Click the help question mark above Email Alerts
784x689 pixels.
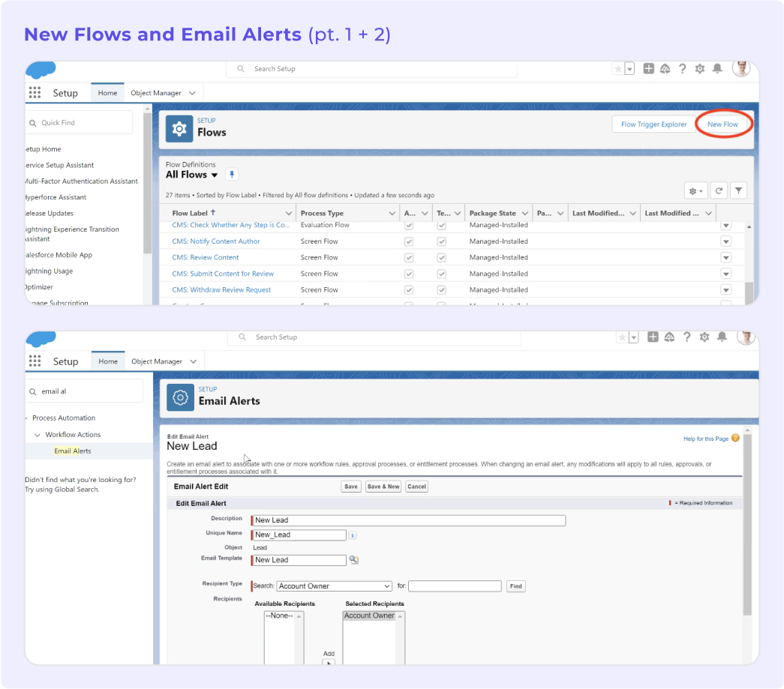coord(687,337)
